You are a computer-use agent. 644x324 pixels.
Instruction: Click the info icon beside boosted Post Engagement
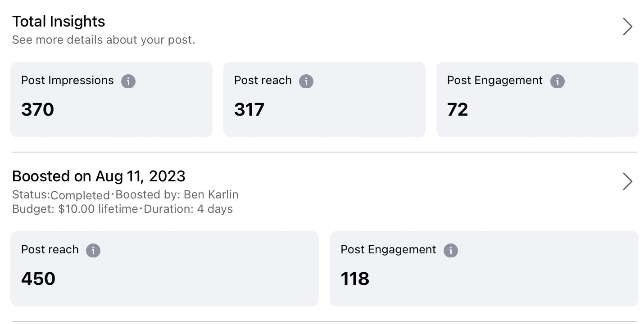[451, 250]
